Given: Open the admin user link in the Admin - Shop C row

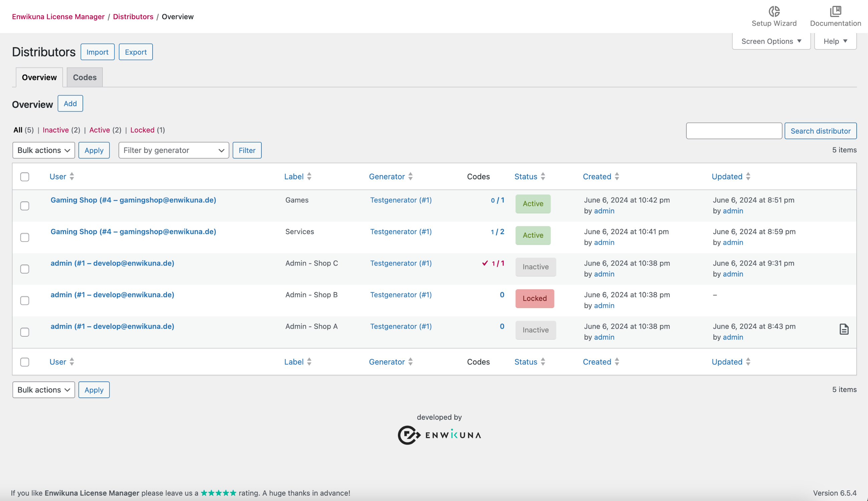Looking at the screenshot, I should (x=113, y=263).
